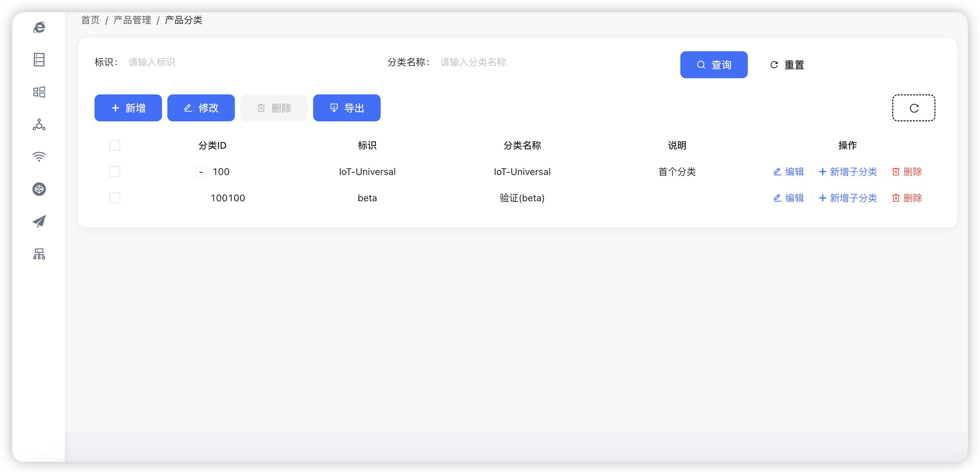Check the row checkbox for IoT-Universal

pos(114,172)
